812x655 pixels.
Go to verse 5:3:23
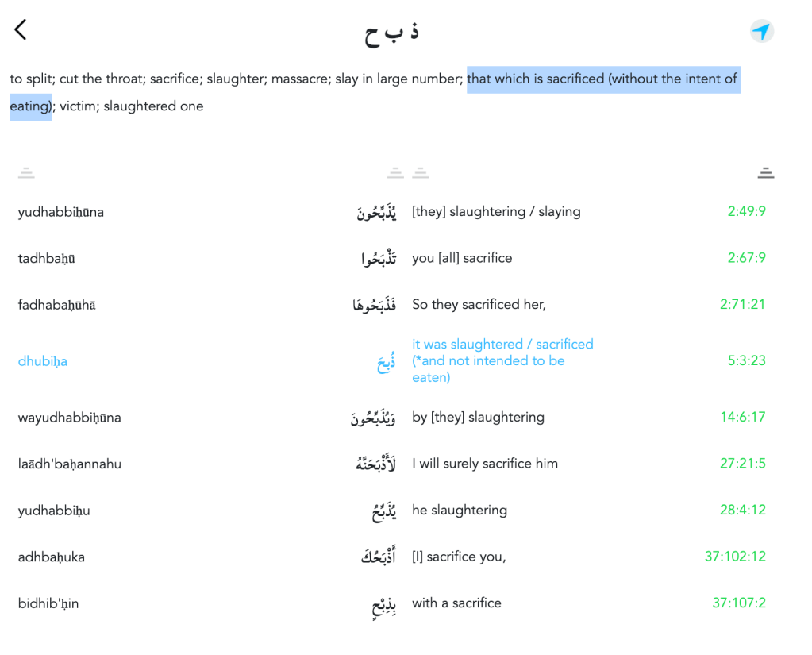[x=746, y=360]
